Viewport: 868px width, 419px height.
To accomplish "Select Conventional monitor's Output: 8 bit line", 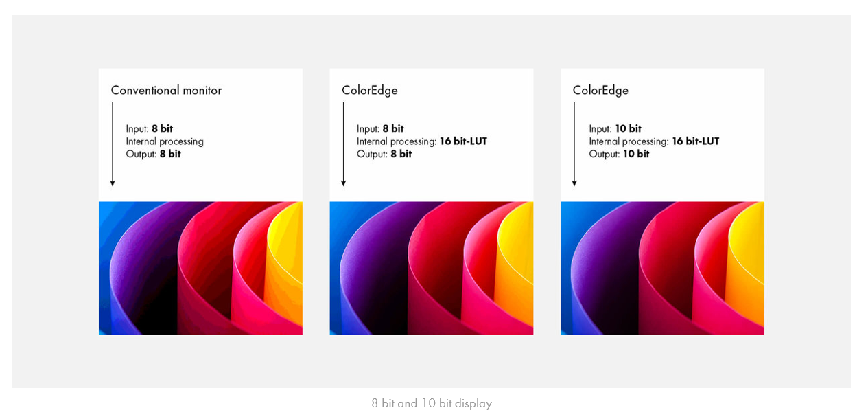I will [154, 154].
